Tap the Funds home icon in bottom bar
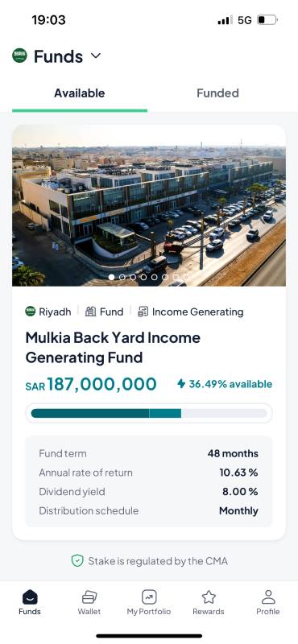Image resolution: width=298 pixels, height=644 pixels. (30, 597)
